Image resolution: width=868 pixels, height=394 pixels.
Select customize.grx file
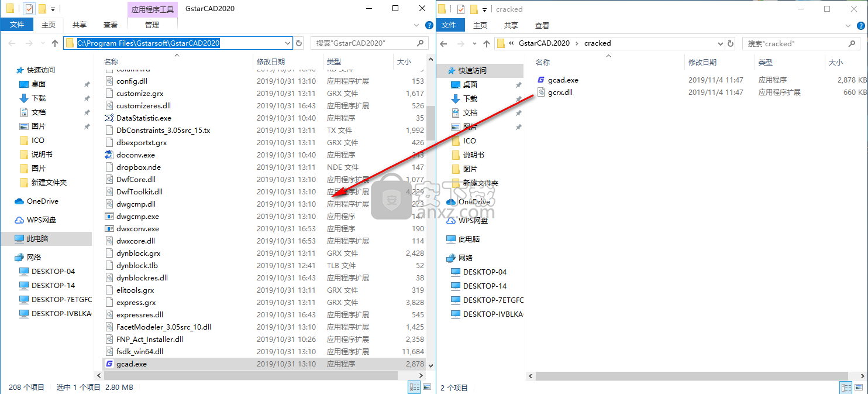140,94
